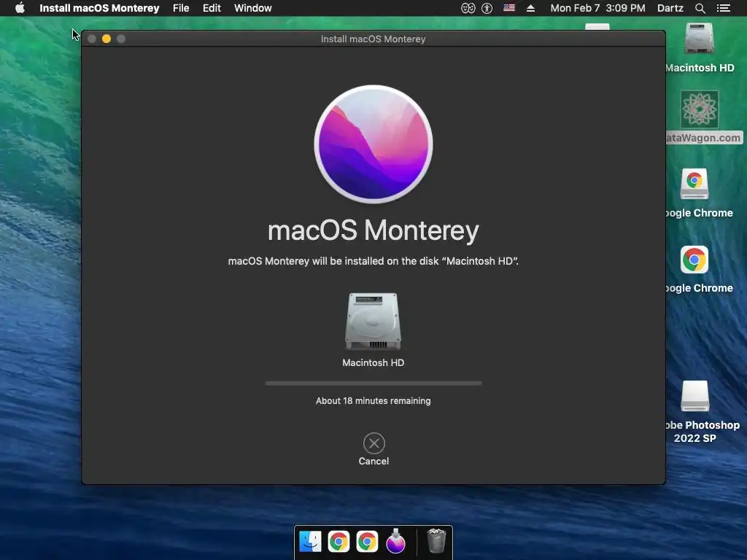This screenshot has height=560, width=747.
Task: Click the 'About 18 minutes remaining' text
Action: pyautogui.click(x=373, y=401)
